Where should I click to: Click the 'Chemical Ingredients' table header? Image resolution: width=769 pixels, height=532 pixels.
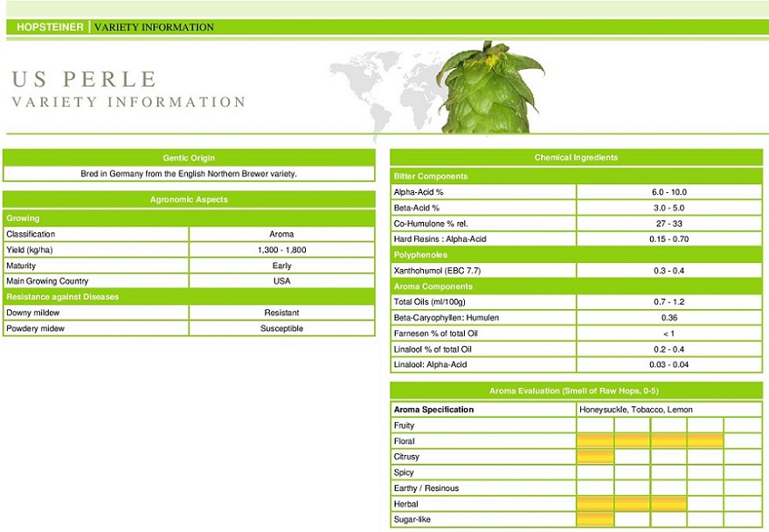point(576,157)
